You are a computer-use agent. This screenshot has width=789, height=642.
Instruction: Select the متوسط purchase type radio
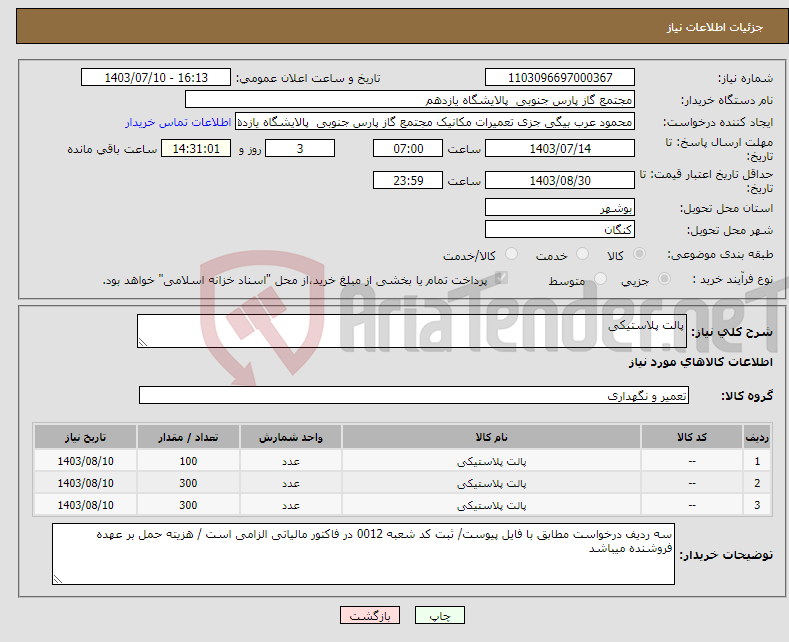[600, 279]
